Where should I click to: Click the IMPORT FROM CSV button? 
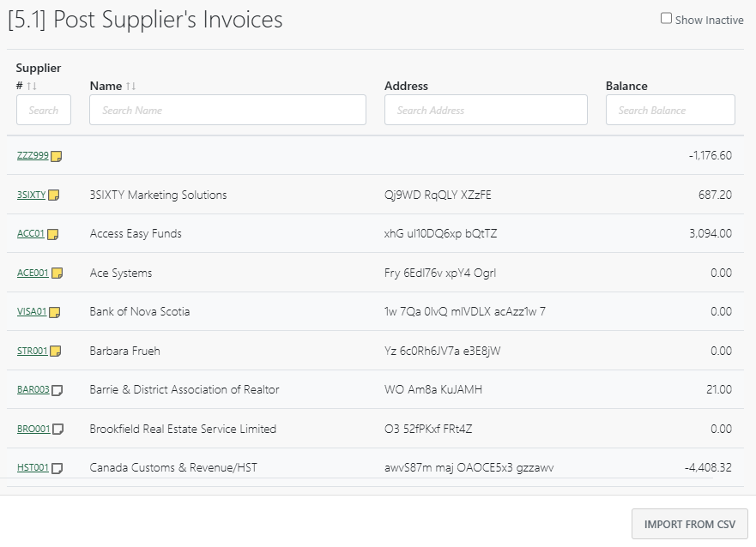coord(690,524)
